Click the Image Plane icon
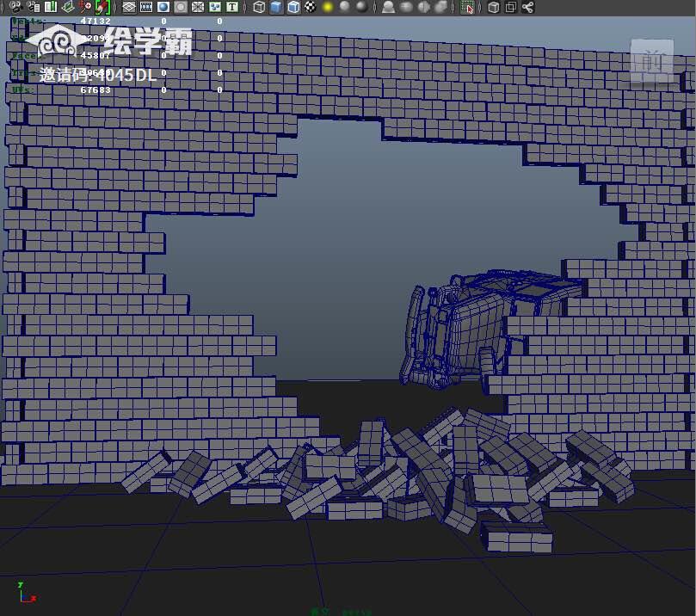 pyautogui.click(x=68, y=7)
